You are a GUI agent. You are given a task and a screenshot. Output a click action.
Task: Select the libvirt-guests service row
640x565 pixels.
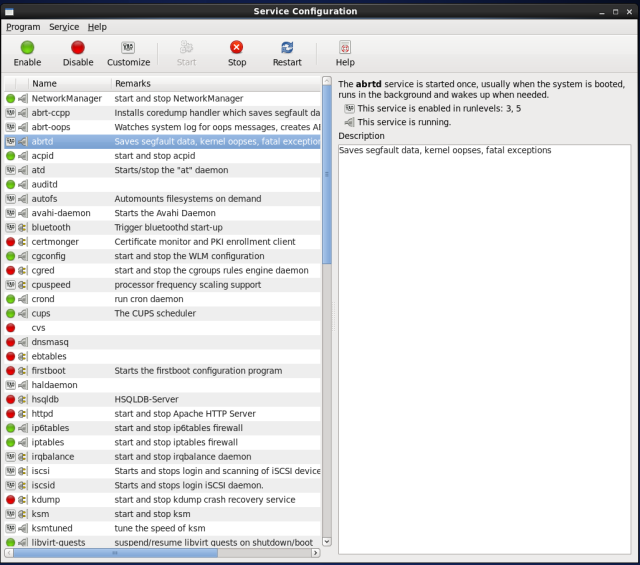(x=162, y=542)
